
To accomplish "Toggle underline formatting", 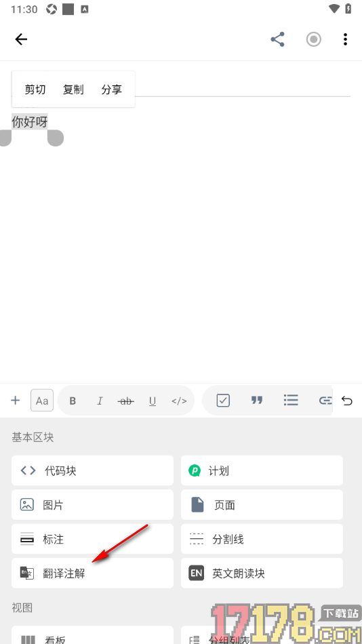I will 153,401.
